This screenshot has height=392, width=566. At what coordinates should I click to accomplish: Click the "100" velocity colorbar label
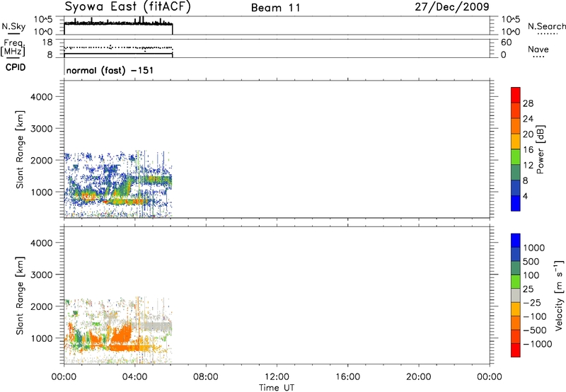pyautogui.click(x=531, y=275)
